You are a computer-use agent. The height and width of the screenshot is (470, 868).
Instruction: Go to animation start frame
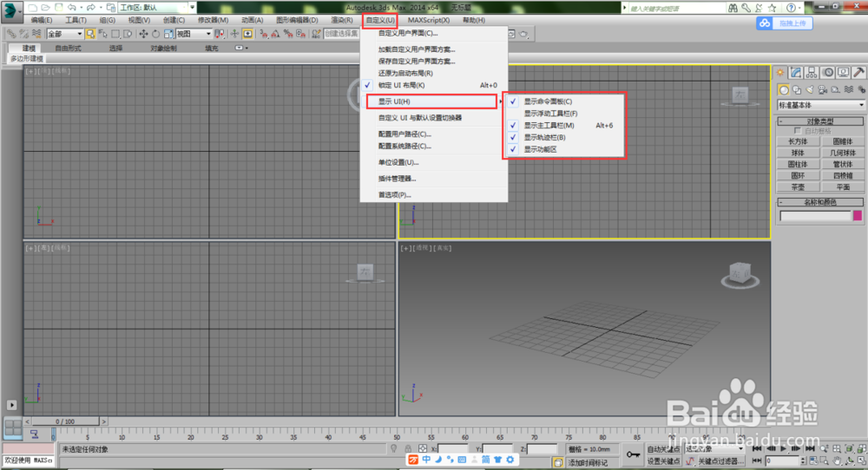(x=757, y=449)
